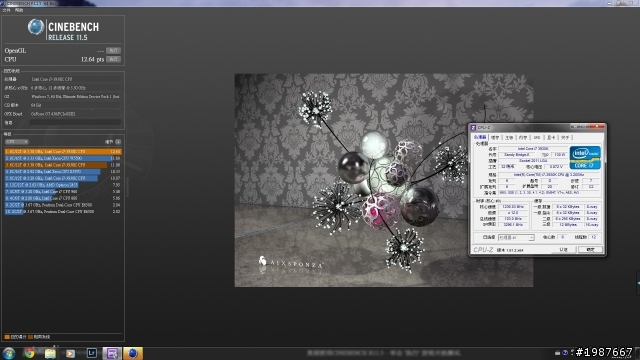Select ranking row scoring 10.07
The width and height of the screenshot is (640, 360).
pos(63,178)
